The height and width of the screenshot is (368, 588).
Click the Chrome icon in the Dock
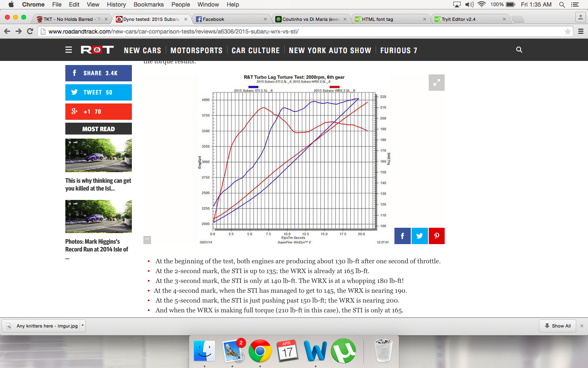(x=260, y=351)
